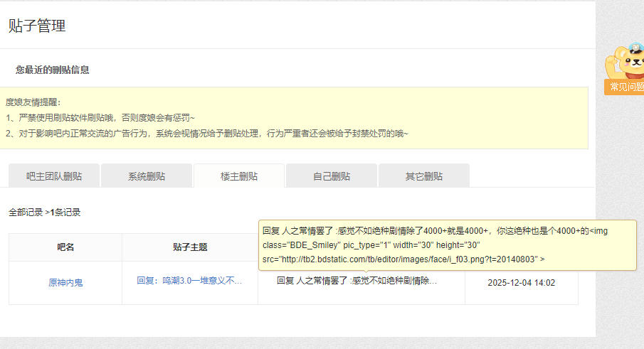Select the 楼主删贴 tab
The height and width of the screenshot is (349, 644).
tap(239, 176)
